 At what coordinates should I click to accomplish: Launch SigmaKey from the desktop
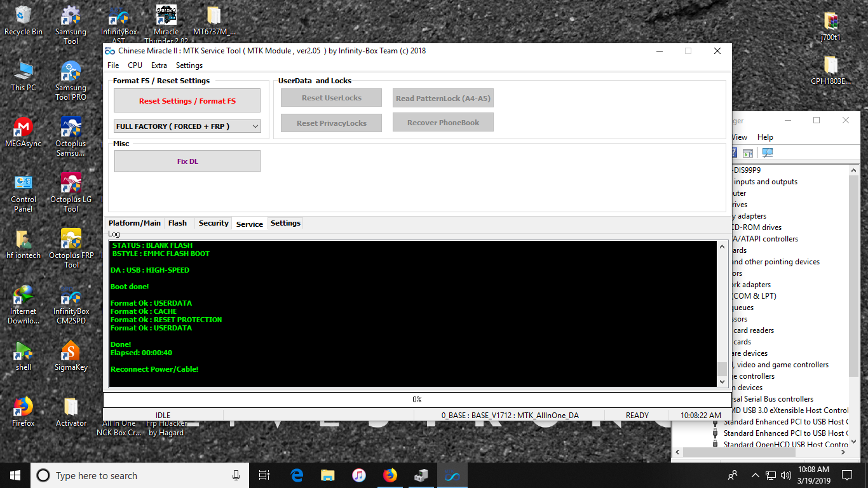[71, 356]
